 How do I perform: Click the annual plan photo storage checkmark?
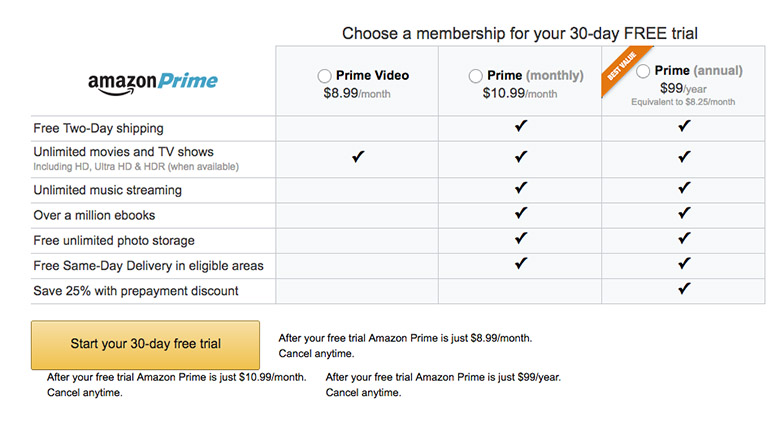pyautogui.click(x=684, y=238)
